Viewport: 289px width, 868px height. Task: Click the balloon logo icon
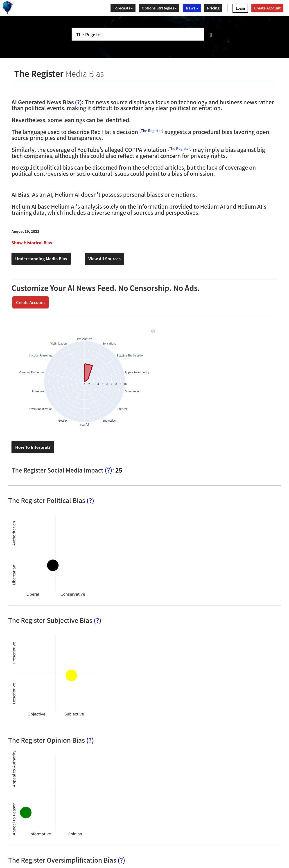pos(7,7)
